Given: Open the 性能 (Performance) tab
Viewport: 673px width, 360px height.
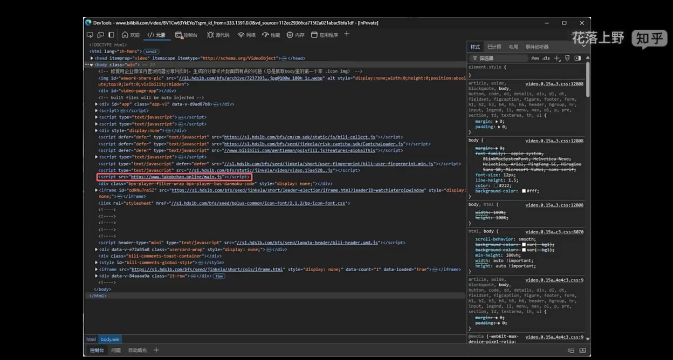Looking at the screenshot, I should pos(271,35).
